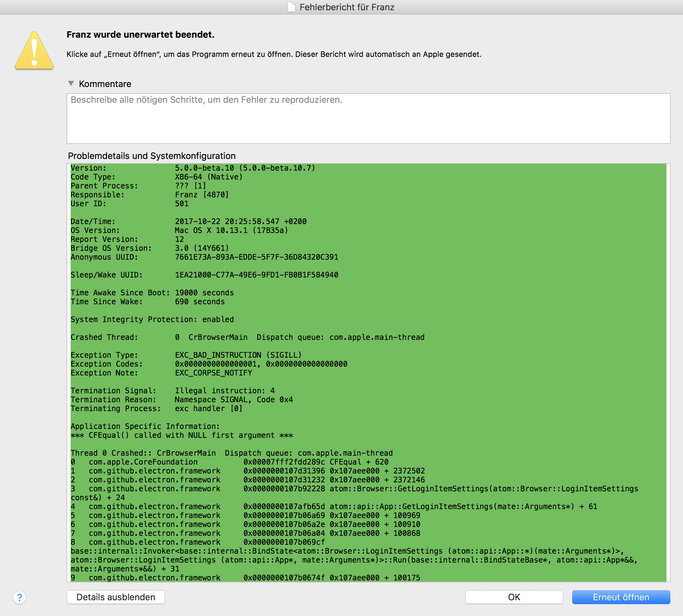Click the Crashed Thread line in the log
The image size is (683, 616).
pos(247,337)
